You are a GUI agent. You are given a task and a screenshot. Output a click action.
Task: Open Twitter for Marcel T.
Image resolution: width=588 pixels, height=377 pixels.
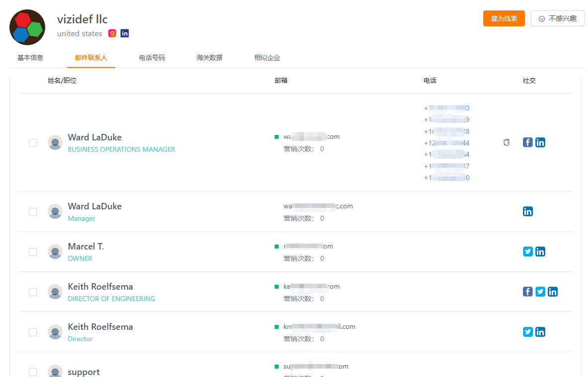pos(527,251)
